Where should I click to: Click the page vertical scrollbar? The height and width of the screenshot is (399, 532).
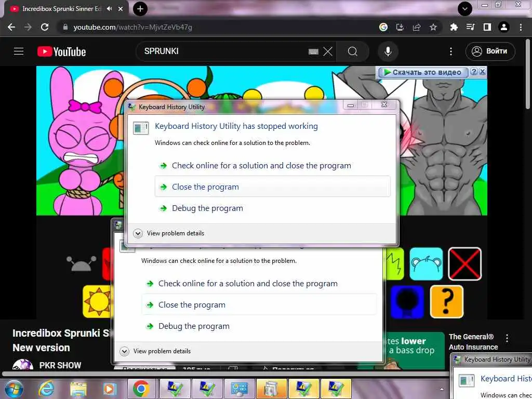(528, 73)
